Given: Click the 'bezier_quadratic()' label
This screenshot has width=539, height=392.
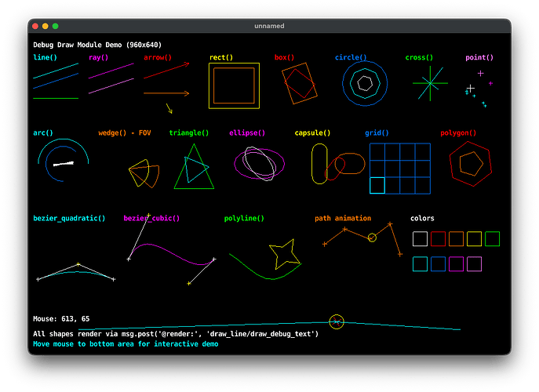Looking at the screenshot, I should tap(69, 218).
